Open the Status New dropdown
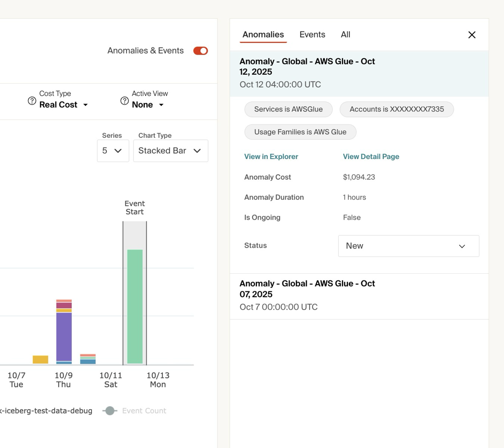Viewport: 504px width, 448px height. click(409, 246)
